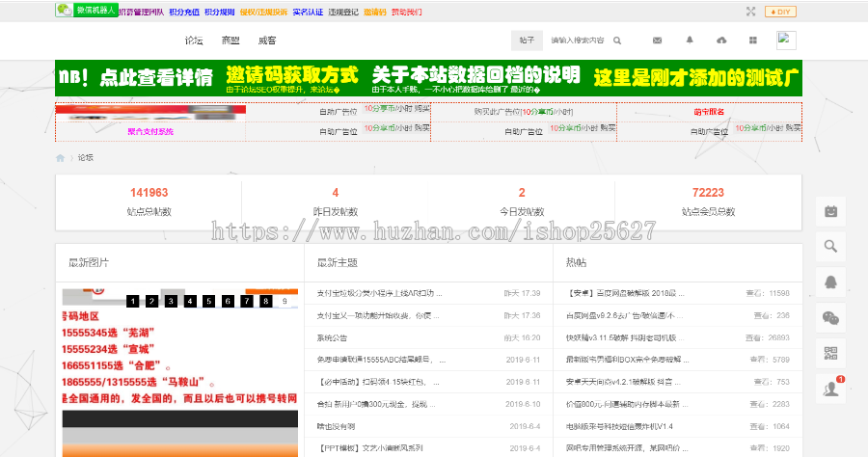Select slide number 9 in image carousel
868x457 pixels.
285,302
